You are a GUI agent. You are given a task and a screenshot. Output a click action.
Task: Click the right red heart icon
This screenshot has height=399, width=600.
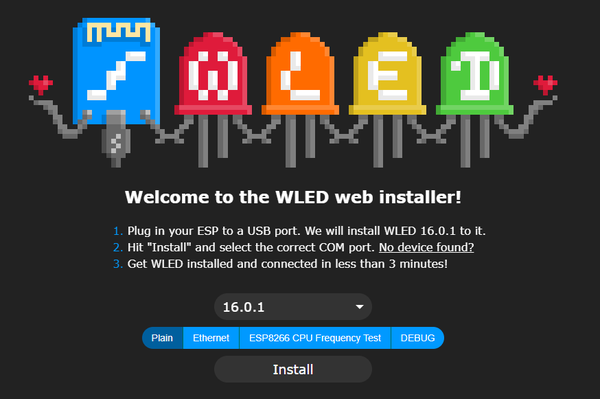(x=545, y=85)
